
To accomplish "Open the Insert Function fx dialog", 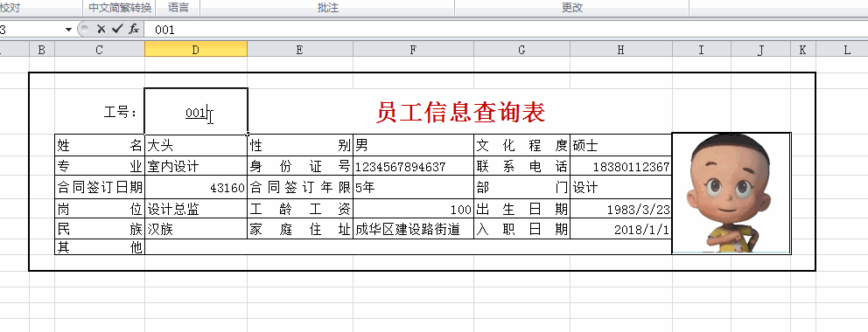I will (133, 30).
